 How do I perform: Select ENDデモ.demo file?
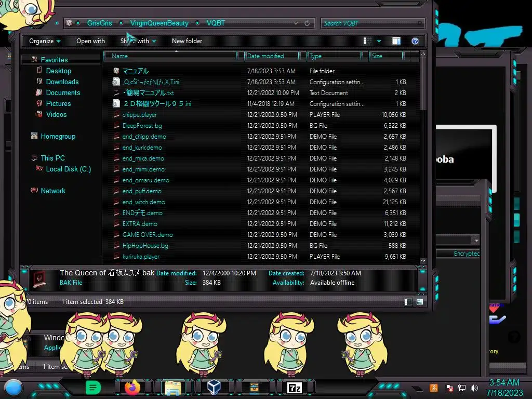[142, 212]
